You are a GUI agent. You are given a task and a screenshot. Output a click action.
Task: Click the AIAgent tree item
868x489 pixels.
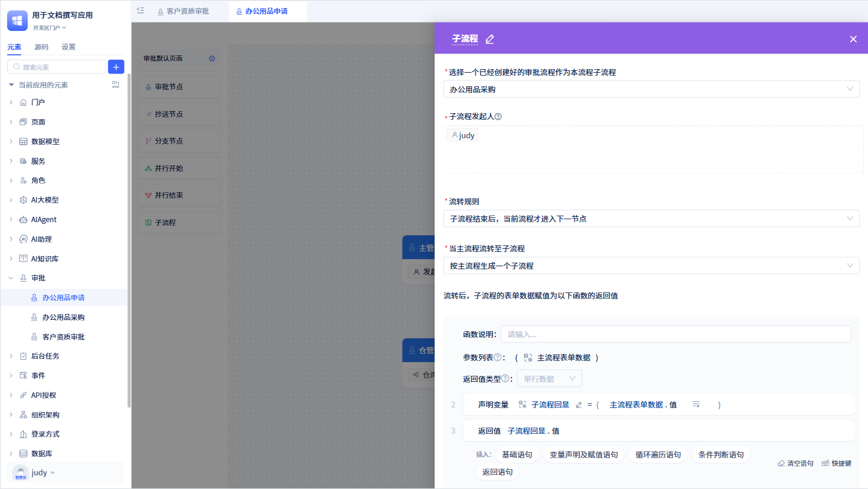(44, 220)
